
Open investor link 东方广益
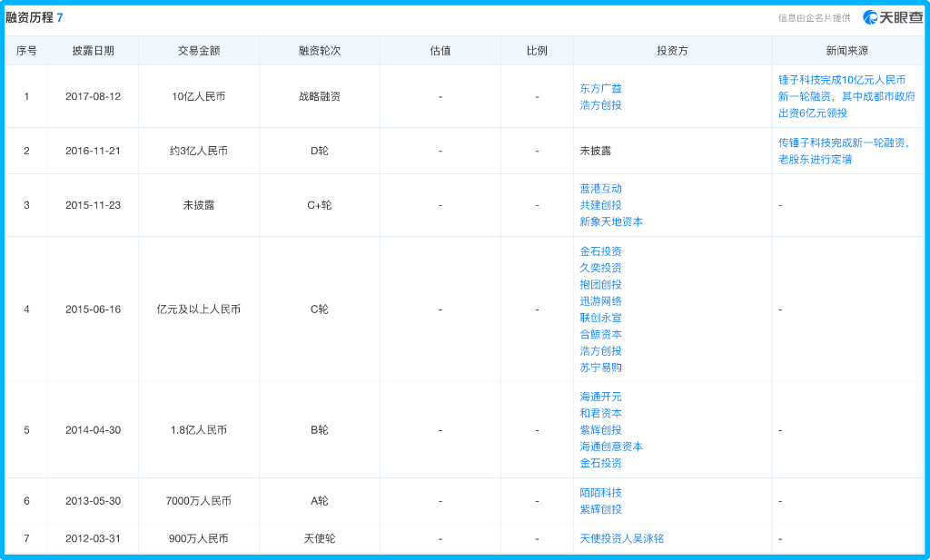coord(600,88)
